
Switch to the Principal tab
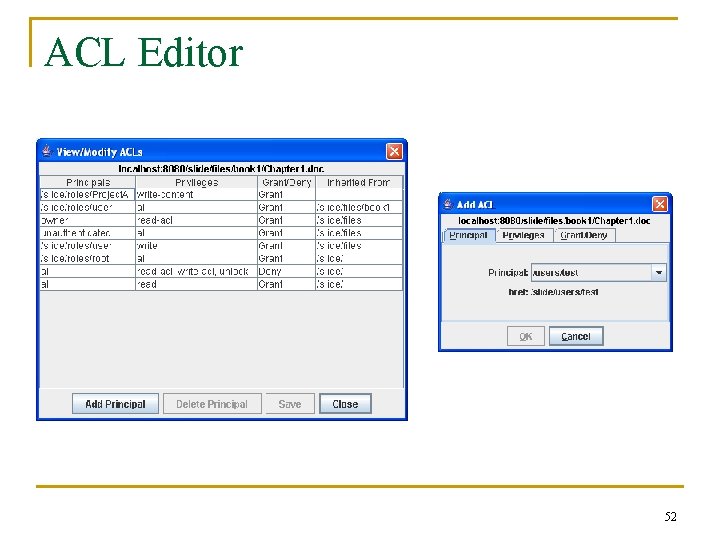[x=468, y=235]
